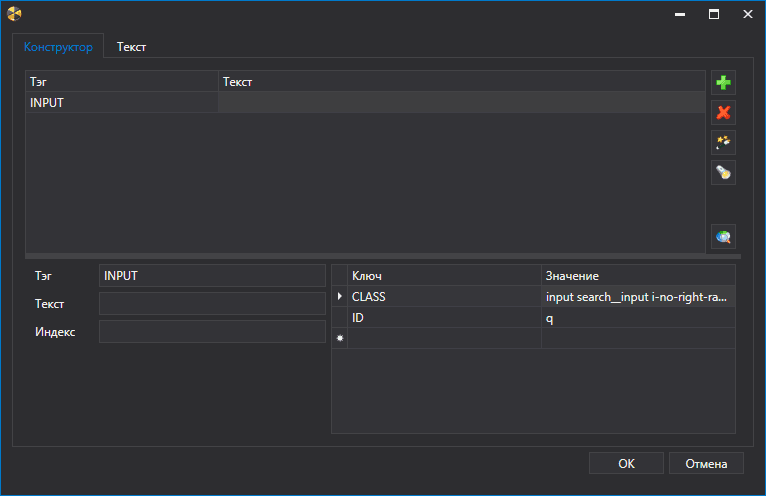Click the CLASS key cell
This screenshot has width=766, height=496.
tap(443, 297)
